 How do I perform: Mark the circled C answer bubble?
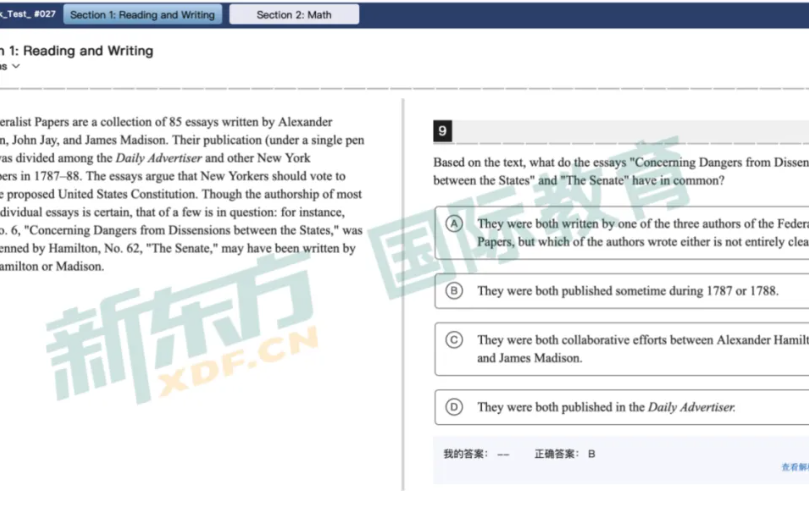[453, 340]
